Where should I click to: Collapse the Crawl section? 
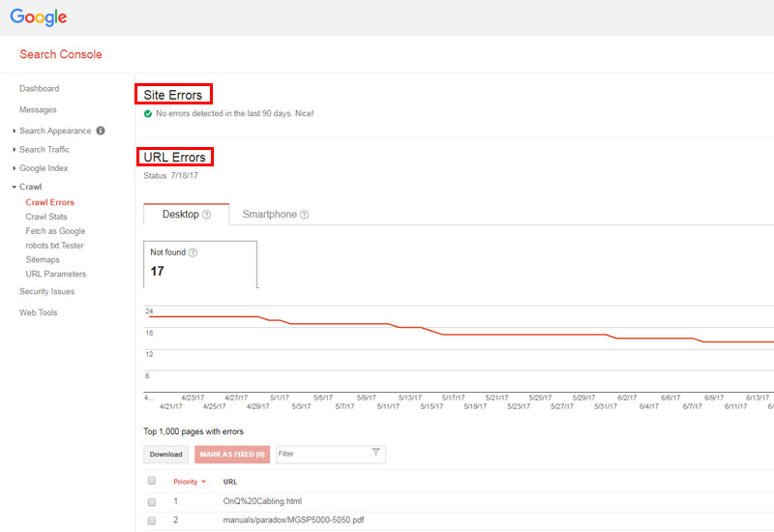(x=15, y=187)
